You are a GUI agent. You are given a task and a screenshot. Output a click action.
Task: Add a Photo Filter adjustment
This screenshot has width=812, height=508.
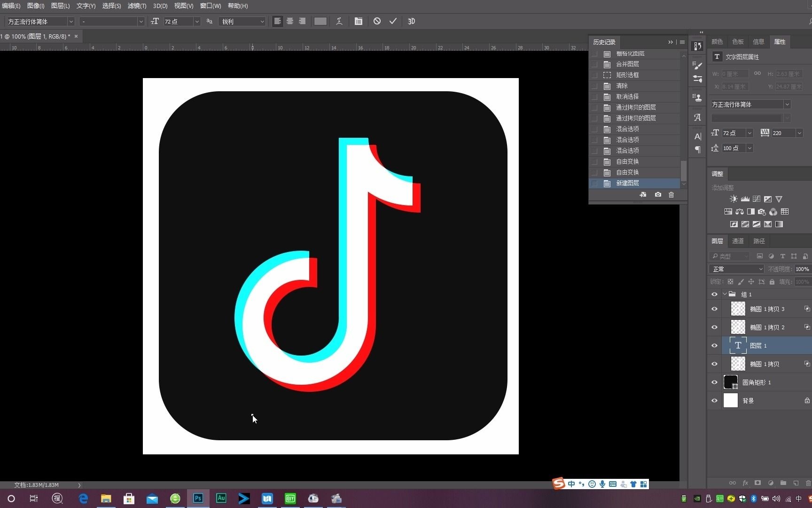click(x=762, y=212)
